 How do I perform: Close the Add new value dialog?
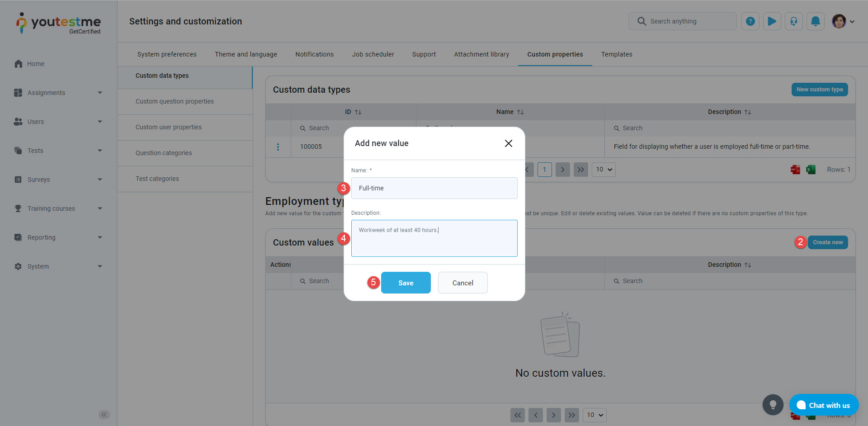pyautogui.click(x=508, y=143)
